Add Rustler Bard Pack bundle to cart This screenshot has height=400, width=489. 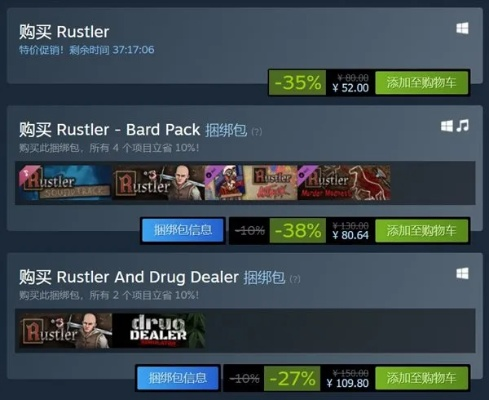421,230
